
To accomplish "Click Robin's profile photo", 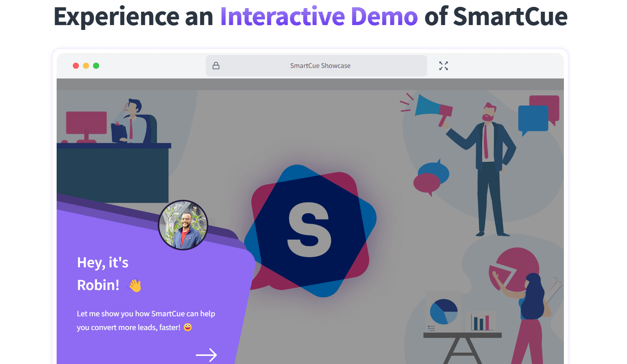I will 183,225.
